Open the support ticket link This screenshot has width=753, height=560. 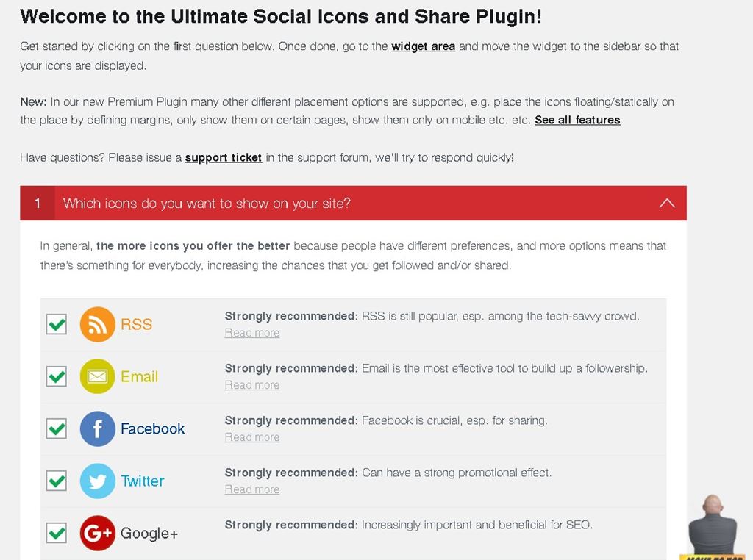[x=224, y=157]
